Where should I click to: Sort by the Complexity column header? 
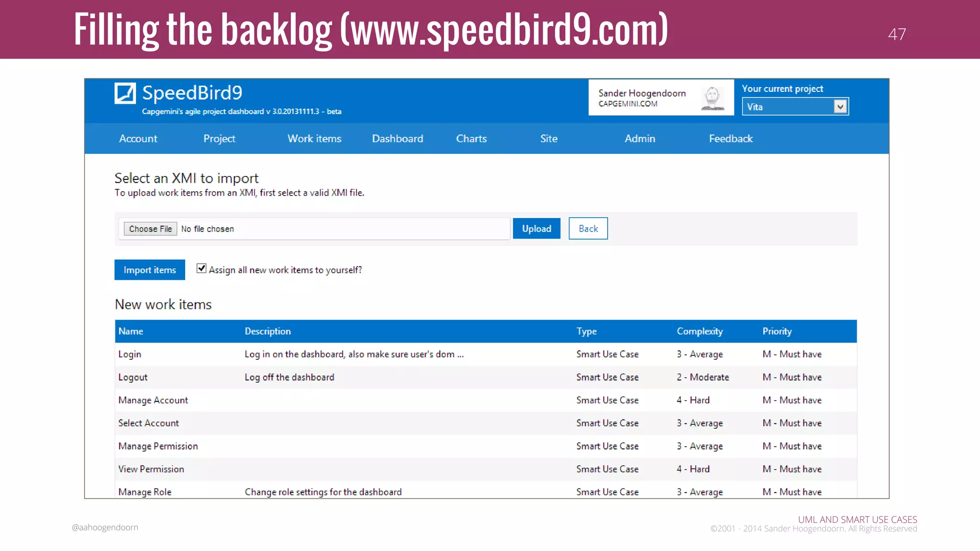click(700, 331)
